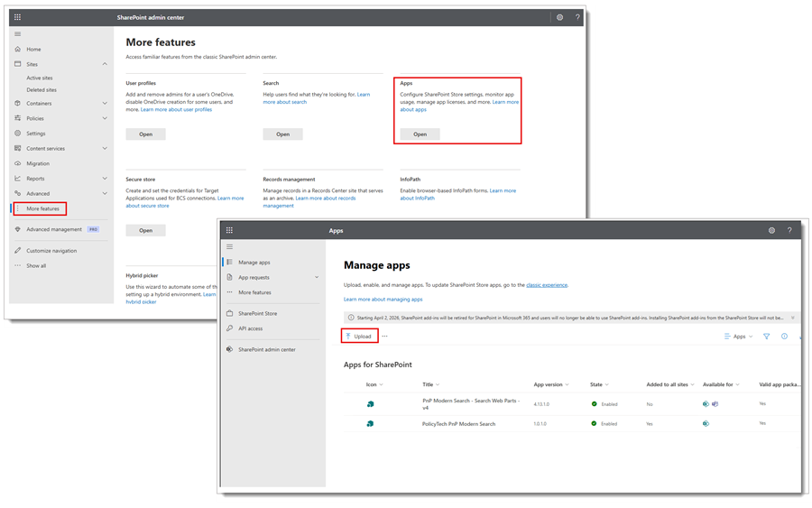Click the filter funnel icon in Manage apps

(766, 337)
